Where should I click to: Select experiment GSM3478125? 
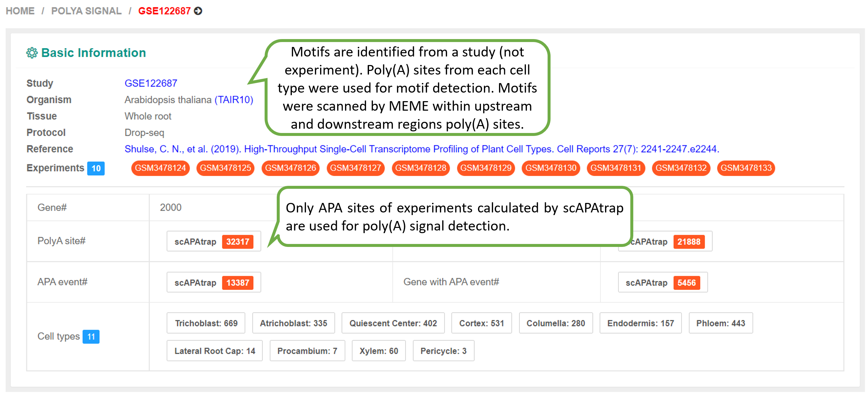[226, 168]
